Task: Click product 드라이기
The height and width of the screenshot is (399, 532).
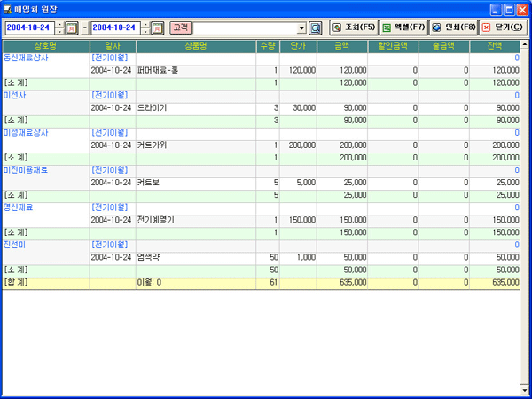Action: pyautogui.click(x=152, y=108)
